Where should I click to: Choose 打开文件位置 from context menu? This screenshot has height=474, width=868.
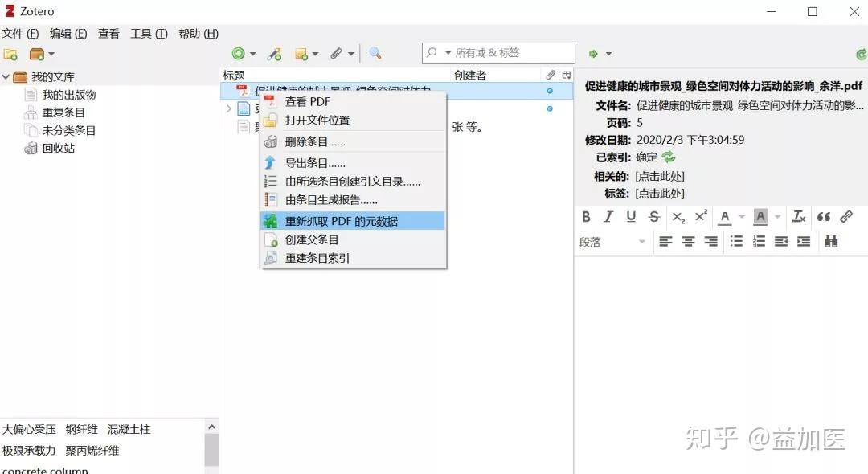[x=353, y=120]
